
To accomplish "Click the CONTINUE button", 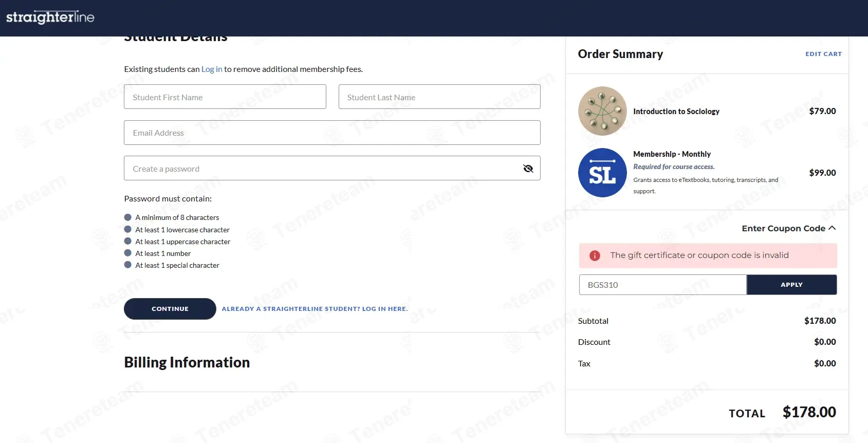I will click(x=170, y=309).
